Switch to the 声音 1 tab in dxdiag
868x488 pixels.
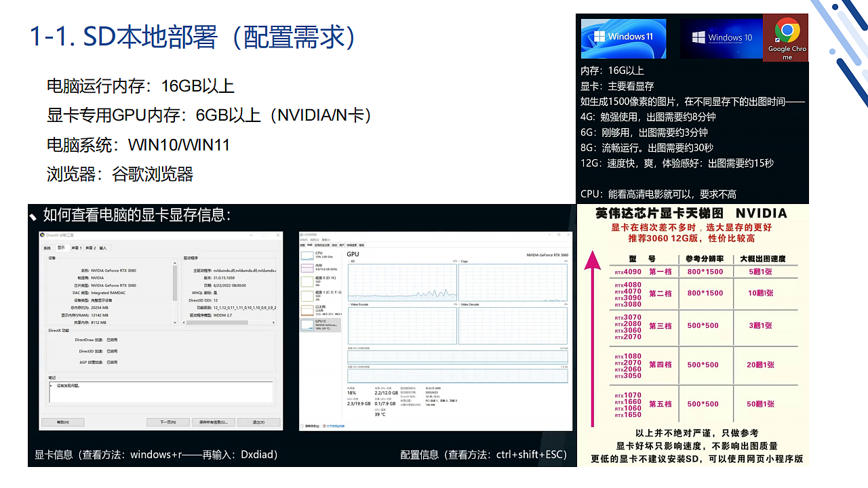(x=76, y=247)
